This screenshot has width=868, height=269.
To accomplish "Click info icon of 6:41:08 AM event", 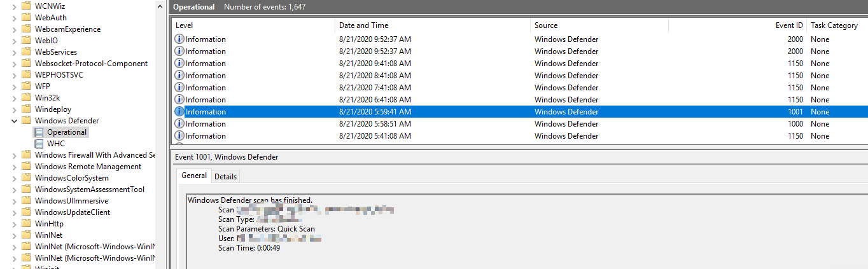I will 179,100.
